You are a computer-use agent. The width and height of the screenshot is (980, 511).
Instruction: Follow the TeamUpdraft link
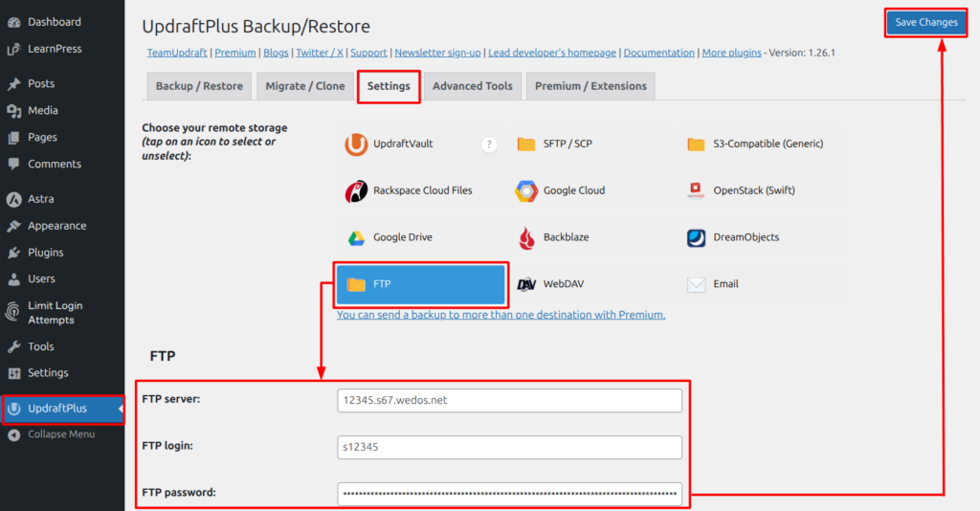tap(177, 53)
